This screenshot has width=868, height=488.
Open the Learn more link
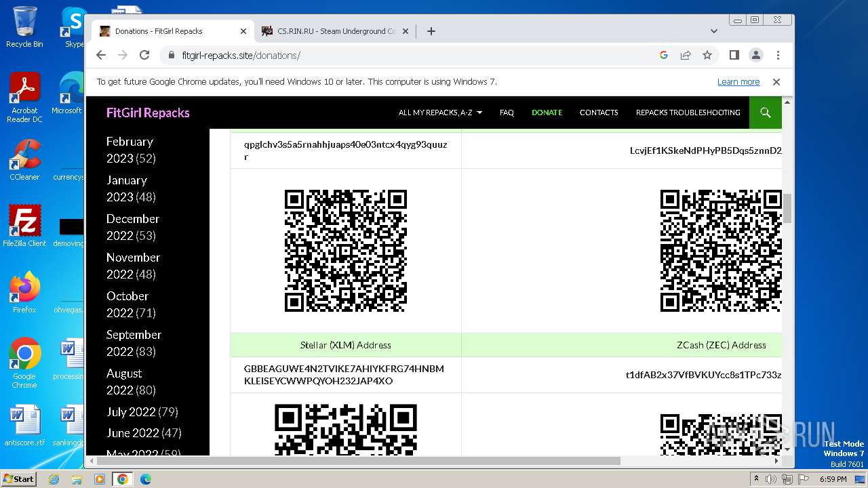pos(738,82)
